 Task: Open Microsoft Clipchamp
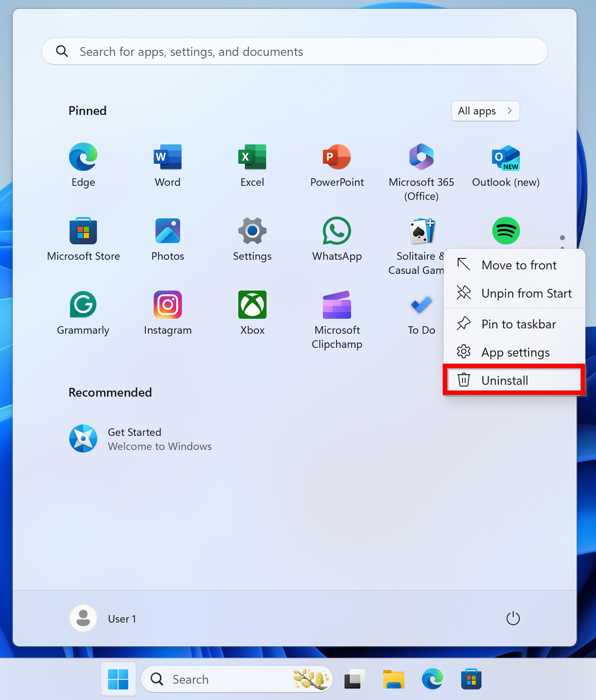(337, 320)
